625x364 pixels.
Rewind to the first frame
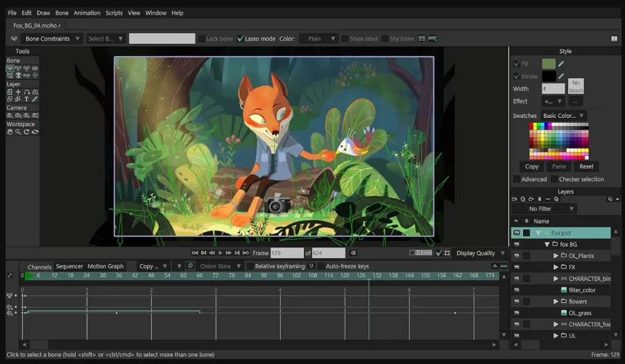coord(195,253)
